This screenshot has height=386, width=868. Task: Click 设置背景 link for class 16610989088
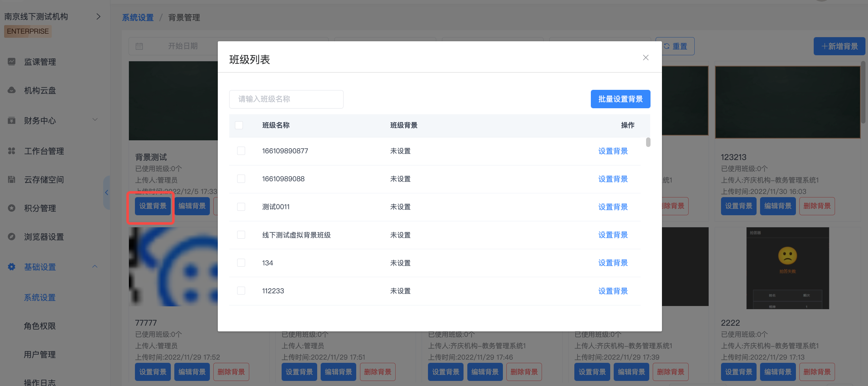pos(613,179)
